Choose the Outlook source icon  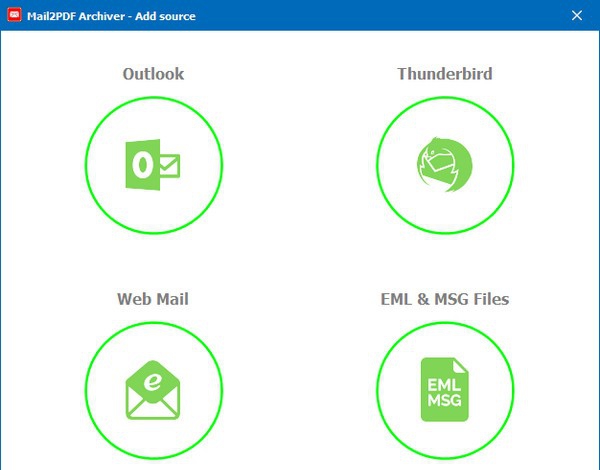[153, 165]
